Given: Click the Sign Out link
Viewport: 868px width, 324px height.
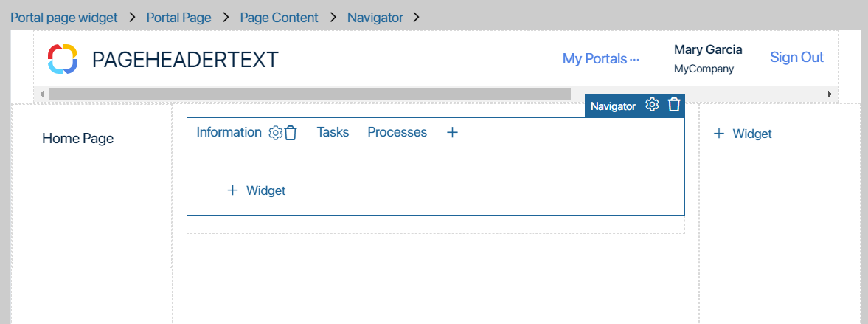Looking at the screenshot, I should (796, 57).
